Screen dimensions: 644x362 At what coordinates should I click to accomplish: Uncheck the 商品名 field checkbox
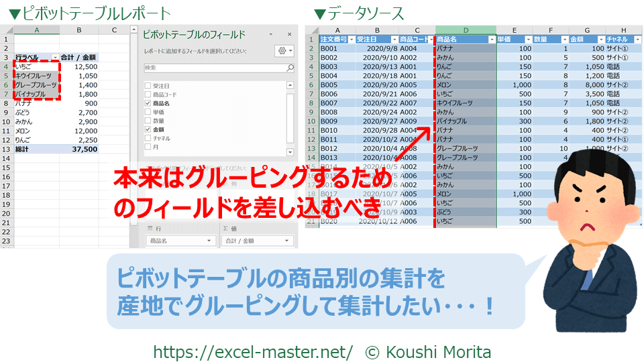148,103
